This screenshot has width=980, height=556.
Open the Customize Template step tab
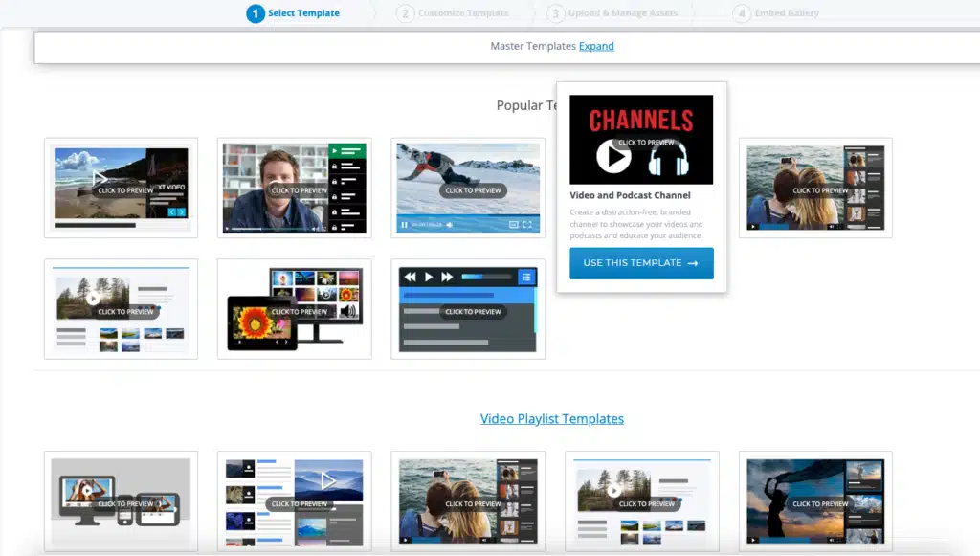click(x=463, y=13)
